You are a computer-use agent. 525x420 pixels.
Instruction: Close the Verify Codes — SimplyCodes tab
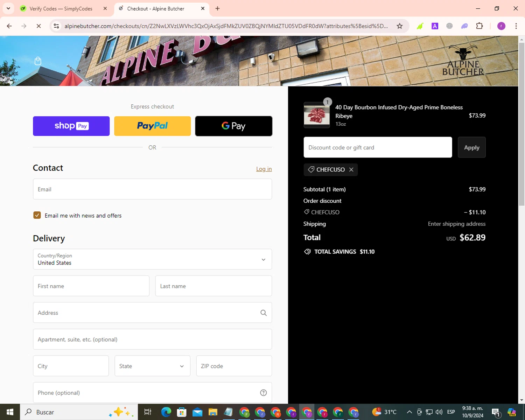pos(105,8)
